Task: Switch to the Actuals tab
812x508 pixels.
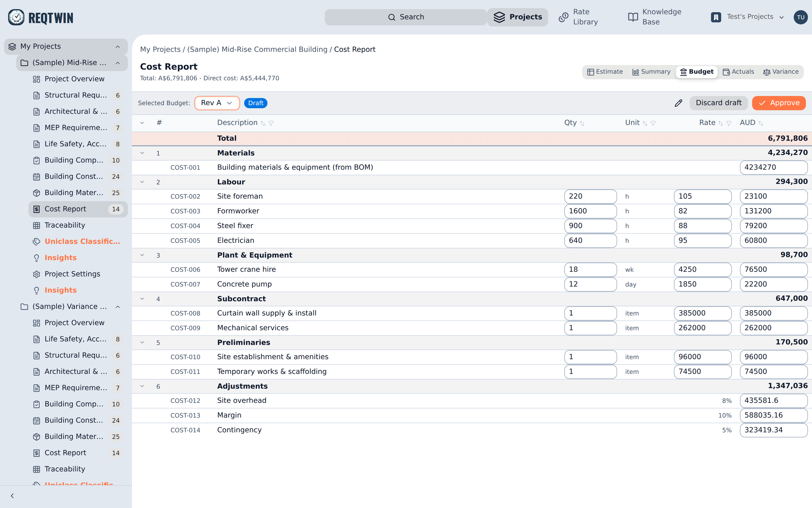Action: click(x=738, y=72)
